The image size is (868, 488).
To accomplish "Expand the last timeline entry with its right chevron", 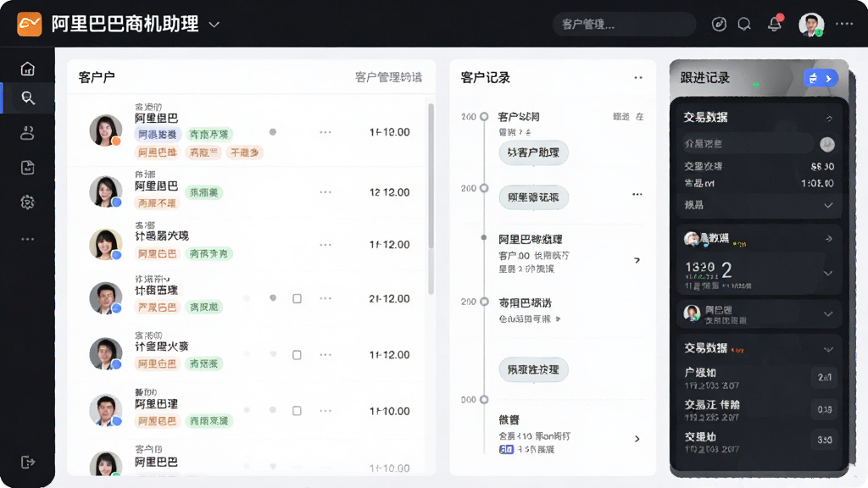I will pyautogui.click(x=637, y=439).
